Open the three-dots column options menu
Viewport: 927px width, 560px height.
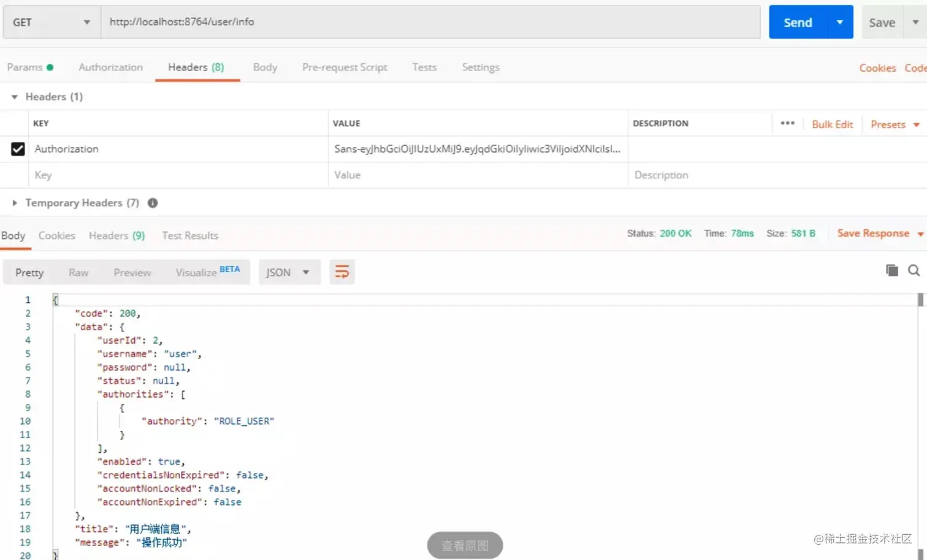pyautogui.click(x=787, y=123)
